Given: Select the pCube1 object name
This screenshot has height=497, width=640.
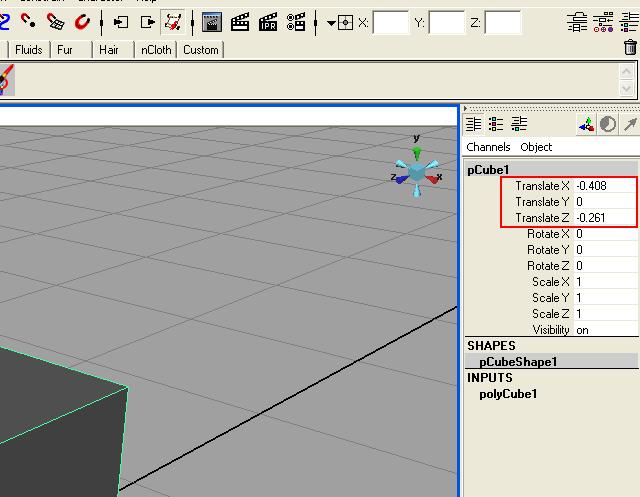Looking at the screenshot, I should [488, 170].
